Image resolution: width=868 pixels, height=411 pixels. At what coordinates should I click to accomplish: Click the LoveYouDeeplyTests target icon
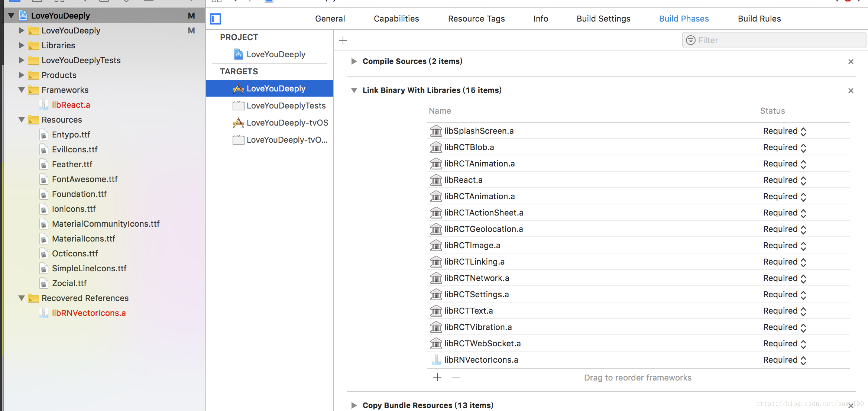237,105
